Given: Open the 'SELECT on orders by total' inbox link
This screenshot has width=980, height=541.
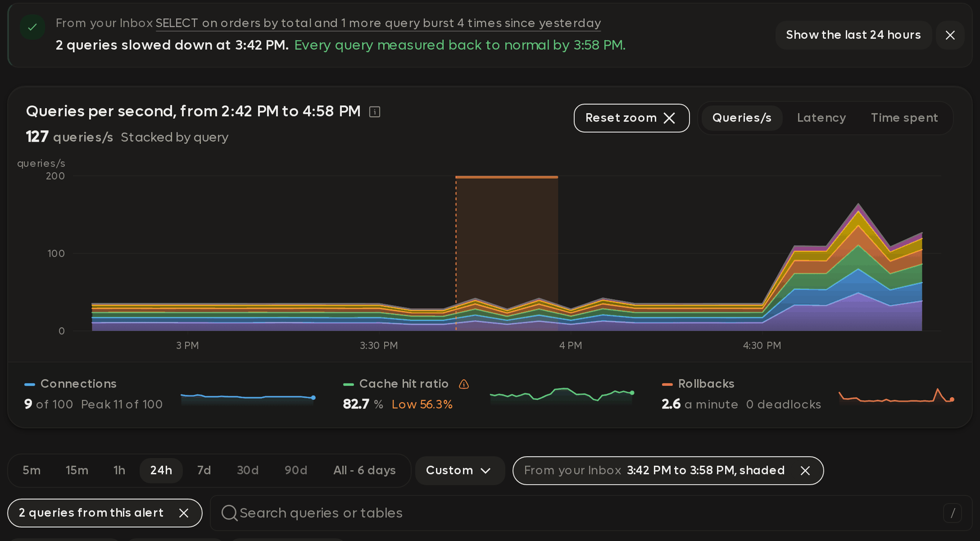Looking at the screenshot, I should point(378,23).
